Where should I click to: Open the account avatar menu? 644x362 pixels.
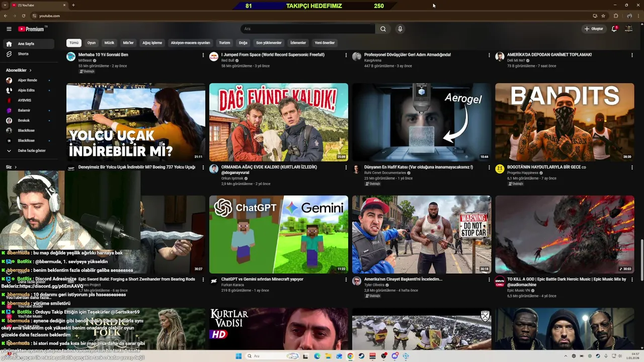pos(628,29)
